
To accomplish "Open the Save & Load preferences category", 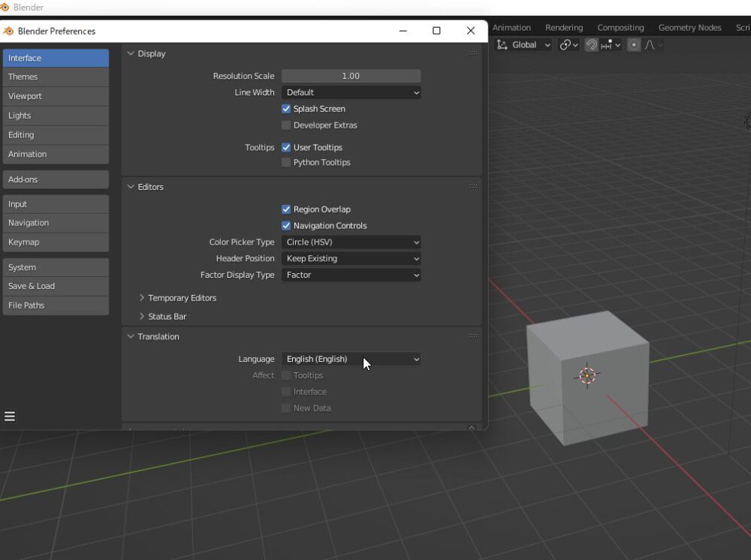I will tap(56, 286).
